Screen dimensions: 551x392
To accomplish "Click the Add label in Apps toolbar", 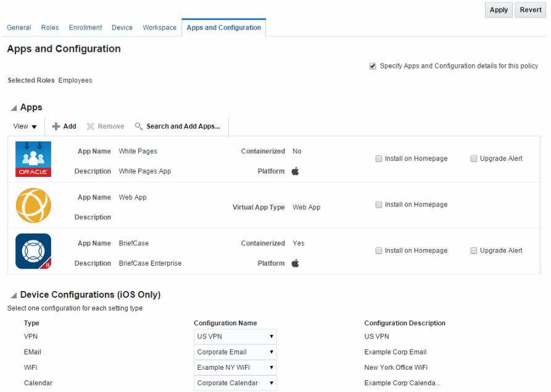I will point(70,126).
